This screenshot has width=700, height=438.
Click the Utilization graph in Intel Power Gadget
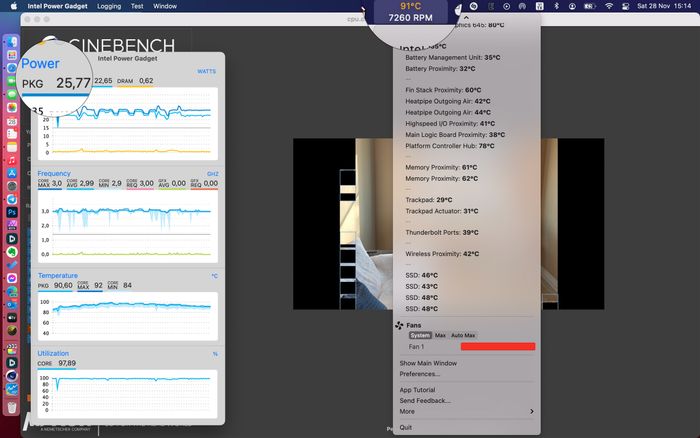click(x=128, y=394)
